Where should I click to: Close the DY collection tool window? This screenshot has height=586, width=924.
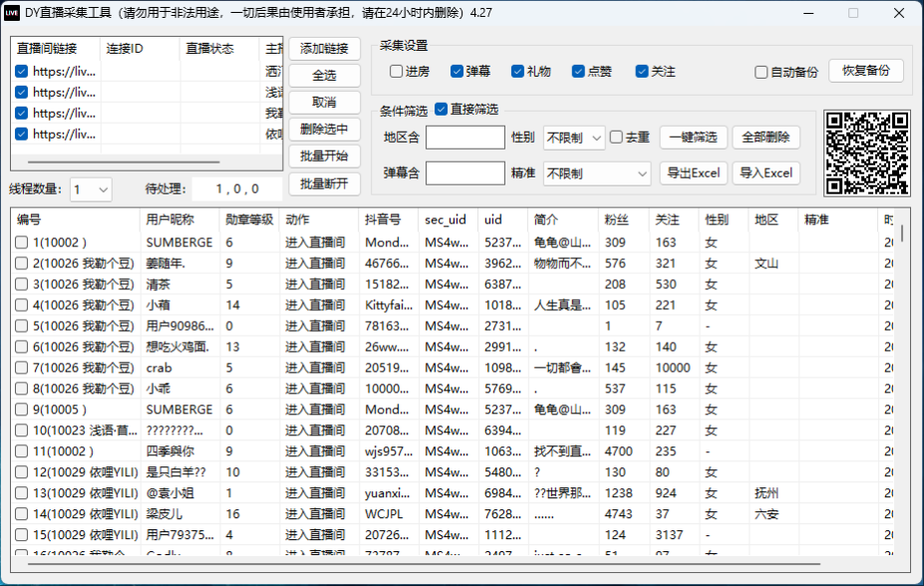point(898,13)
